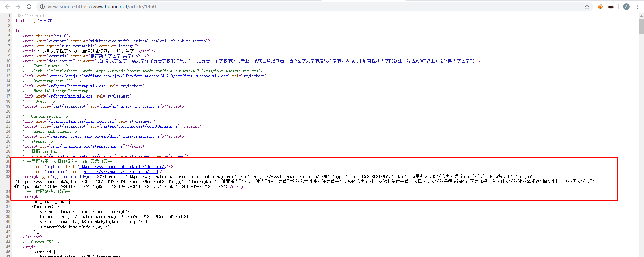Click the vertical scrollbar thumb
This screenshot has width=644, height=257.
(641, 26)
